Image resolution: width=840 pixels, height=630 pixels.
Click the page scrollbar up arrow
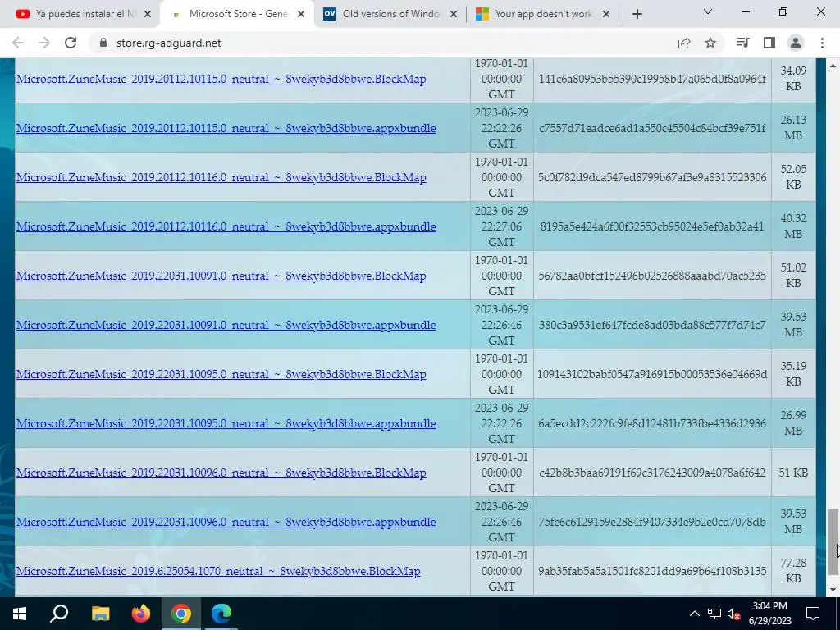[x=833, y=66]
